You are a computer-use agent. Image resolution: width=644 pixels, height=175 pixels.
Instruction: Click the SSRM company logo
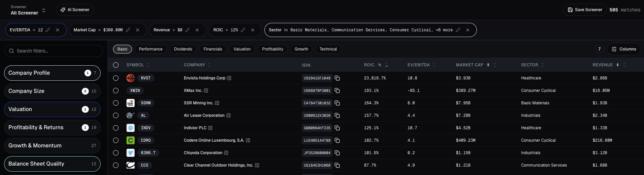131,103
